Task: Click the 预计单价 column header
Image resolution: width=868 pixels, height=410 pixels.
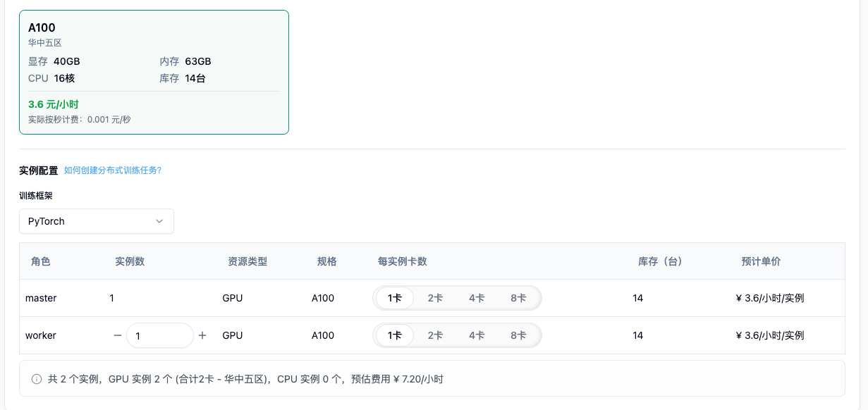Action: [761, 261]
